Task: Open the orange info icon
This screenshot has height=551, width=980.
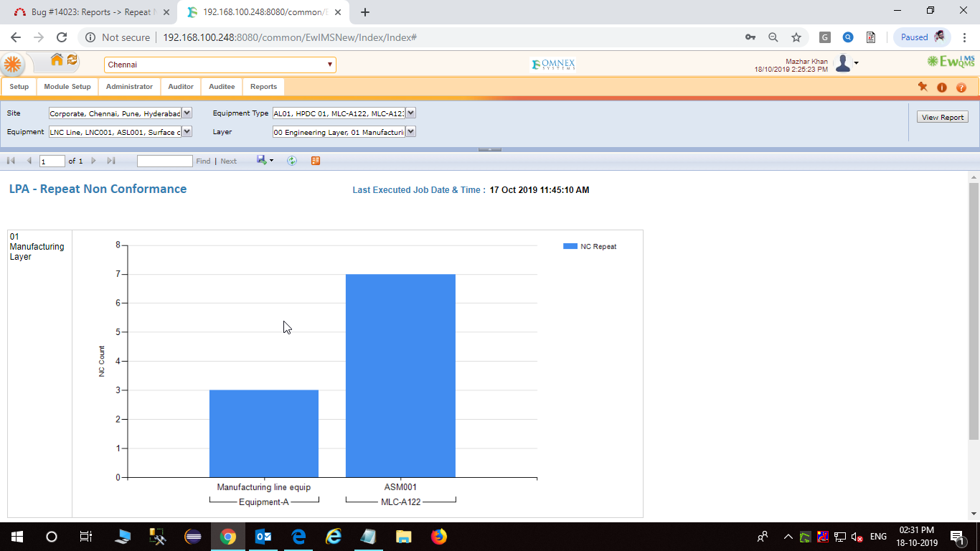Action: pyautogui.click(x=942, y=88)
